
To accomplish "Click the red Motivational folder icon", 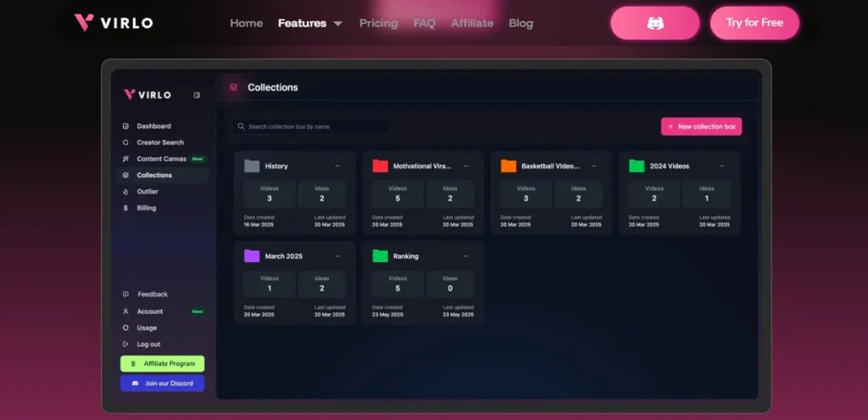I will (381, 165).
